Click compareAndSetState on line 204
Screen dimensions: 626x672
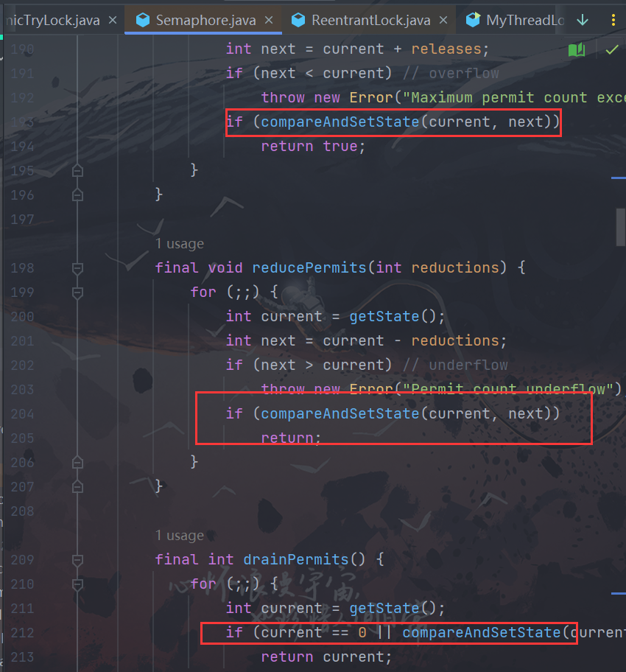[340, 414]
